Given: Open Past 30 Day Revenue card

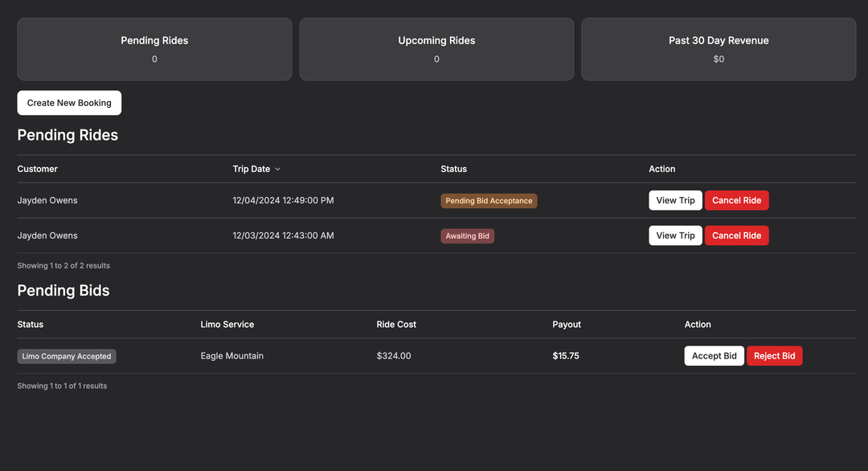Looking at the screenshot, I should coord(719,49).
